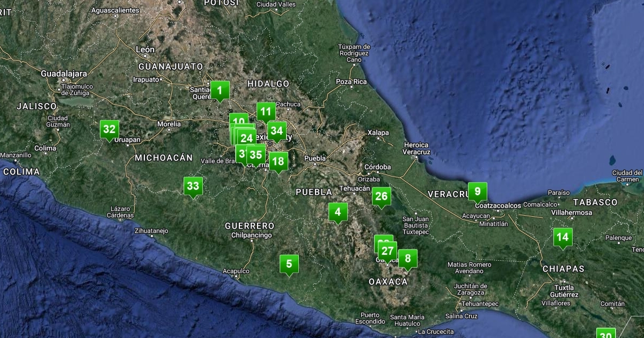Screen dimensions: 644x338
Task: Select marker 34 above Mexico City
Action: tap(276, 130)
